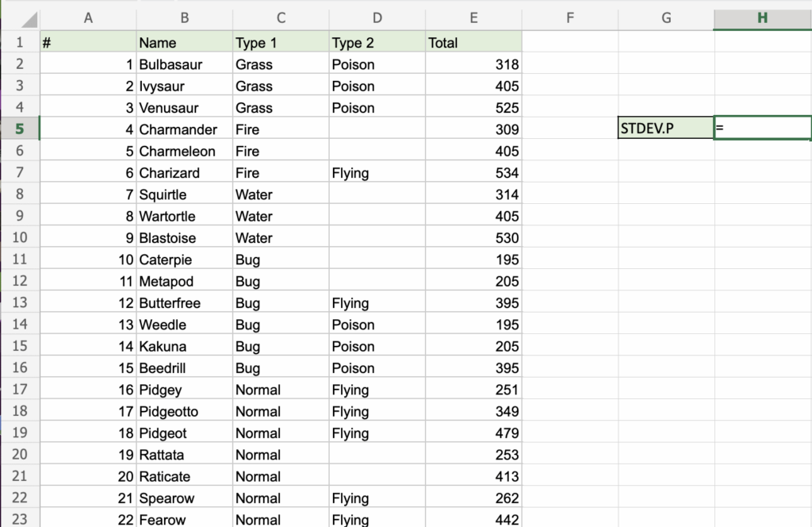Click Butterfree's Flying type cell
Viewport: 812px width, 527px height.
point(377,303)
